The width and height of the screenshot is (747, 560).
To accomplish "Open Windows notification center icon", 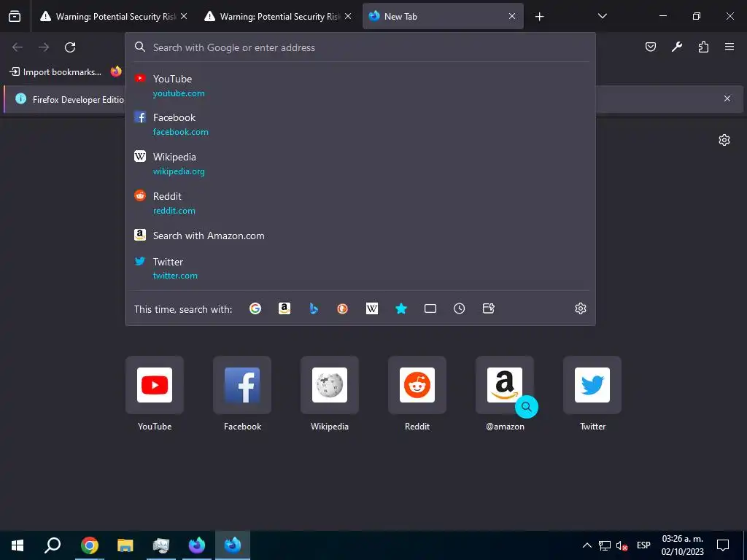I will coord(723,545).
